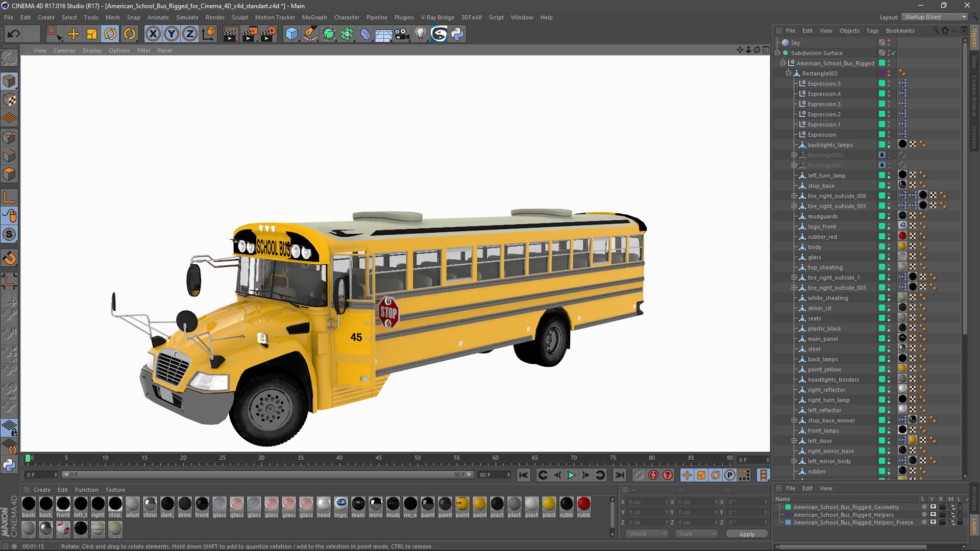Open the Character menu
980x551 pixels.
coord(347,17)
